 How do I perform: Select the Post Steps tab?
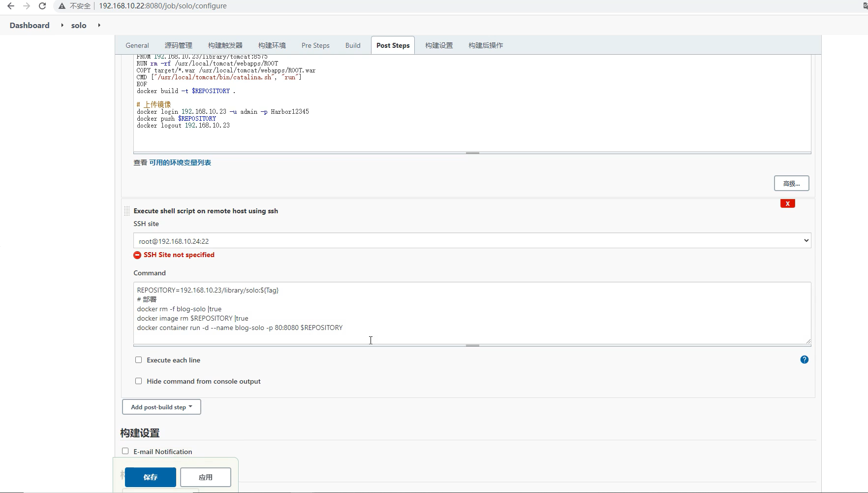(x=393, y=45)
